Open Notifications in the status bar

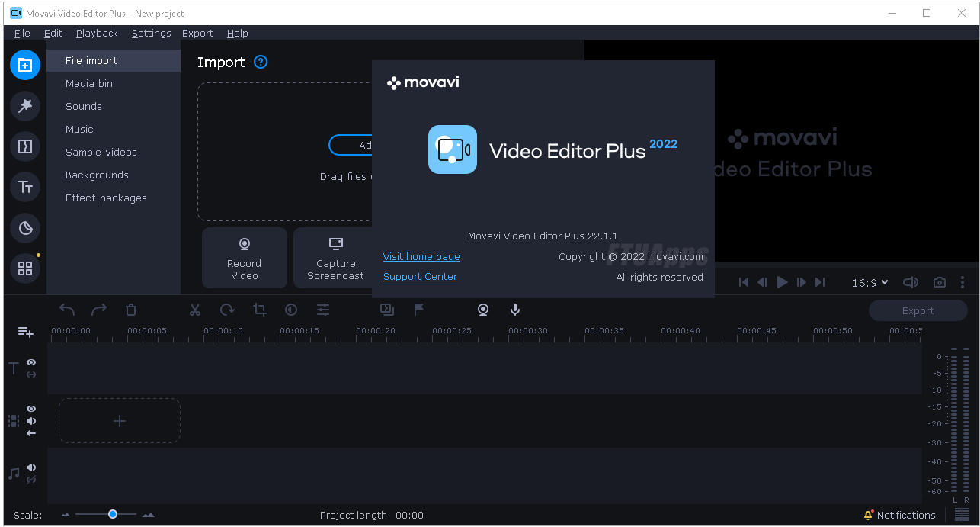899,515
